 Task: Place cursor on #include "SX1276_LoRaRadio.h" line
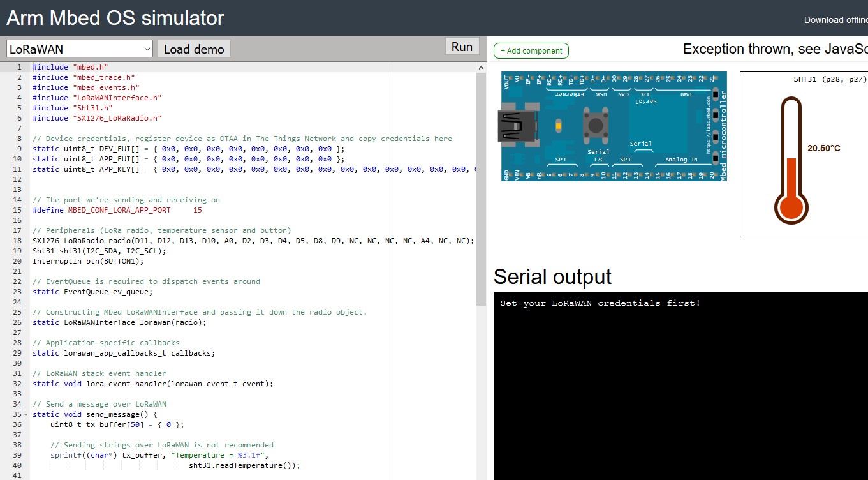[x=97, y=118]
